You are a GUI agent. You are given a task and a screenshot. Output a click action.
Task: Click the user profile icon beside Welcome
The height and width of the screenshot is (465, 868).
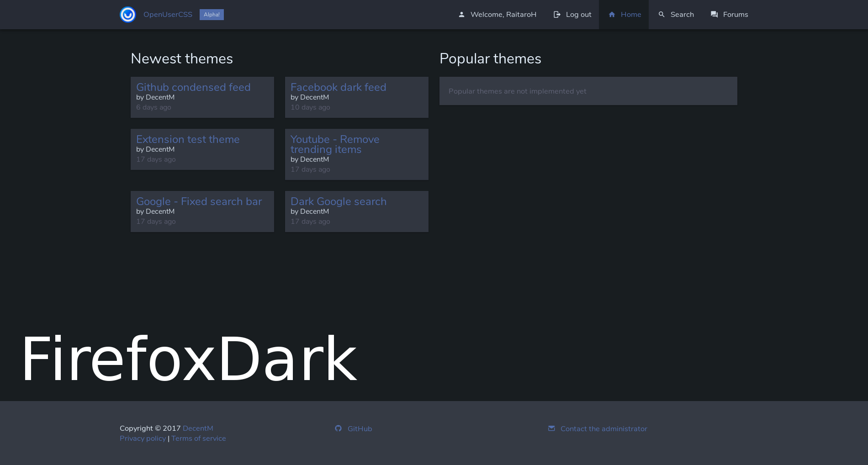tap(461, 15)
